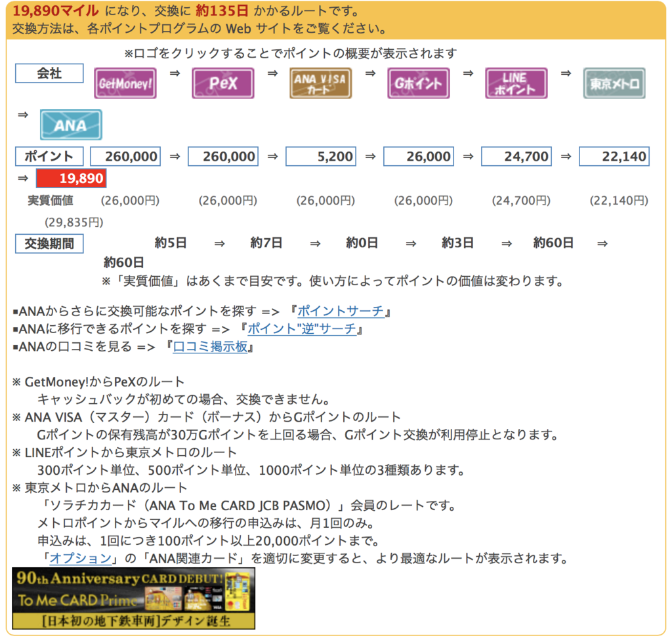672x640 pixels.
Task: Click the 実質価値 label
Action: coord(51,201)
